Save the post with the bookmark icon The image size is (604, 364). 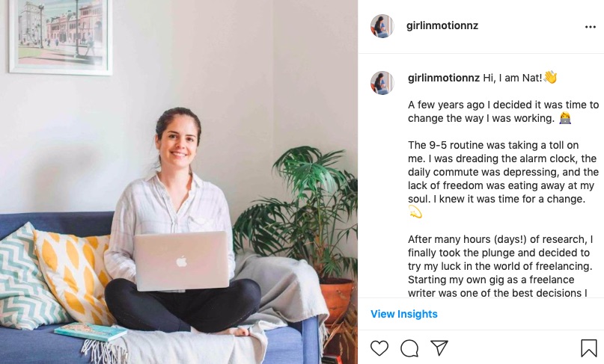588,348
